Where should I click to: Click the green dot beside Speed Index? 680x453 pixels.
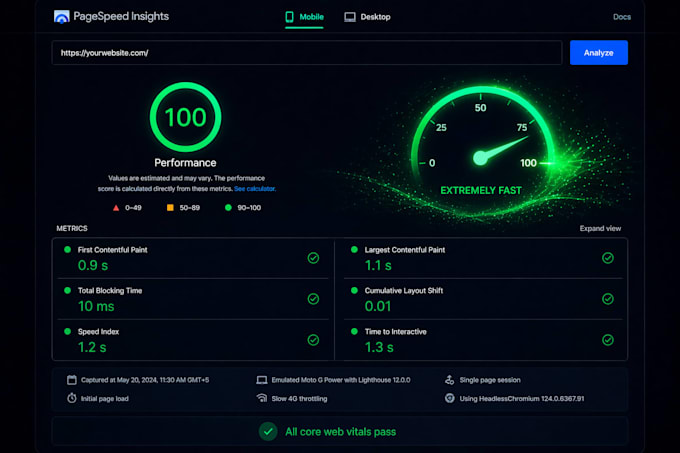(67, 331)
